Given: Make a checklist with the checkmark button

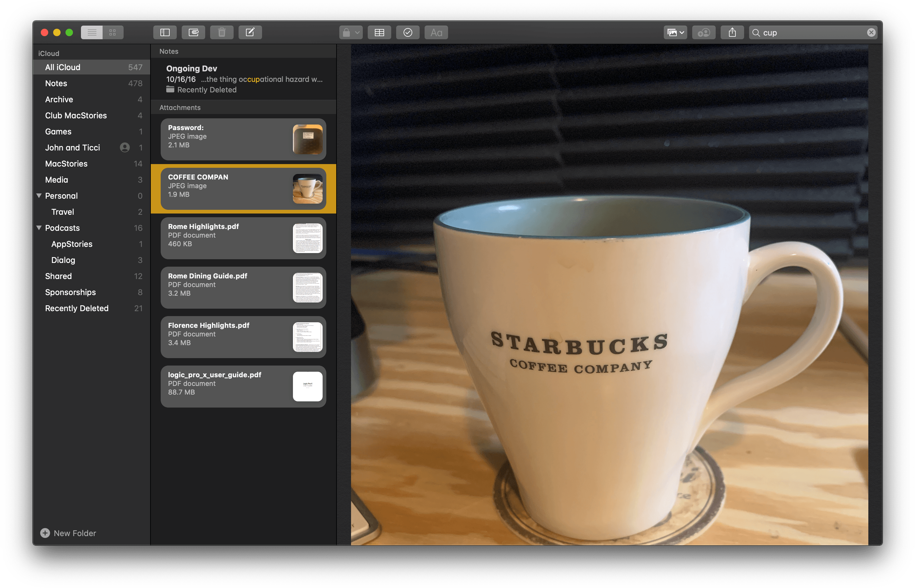Looking at the screenshot, I should point(408,32).
